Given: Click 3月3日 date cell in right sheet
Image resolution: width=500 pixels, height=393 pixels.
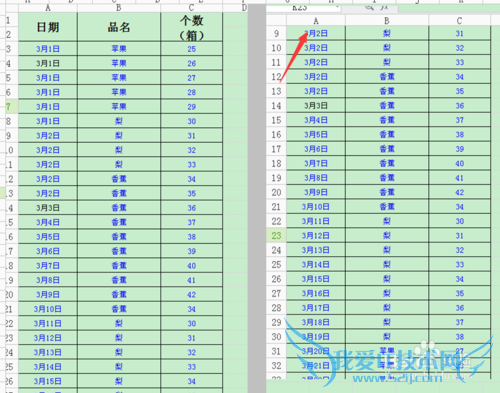Looking at the screenshot, I should click(316, 106).
